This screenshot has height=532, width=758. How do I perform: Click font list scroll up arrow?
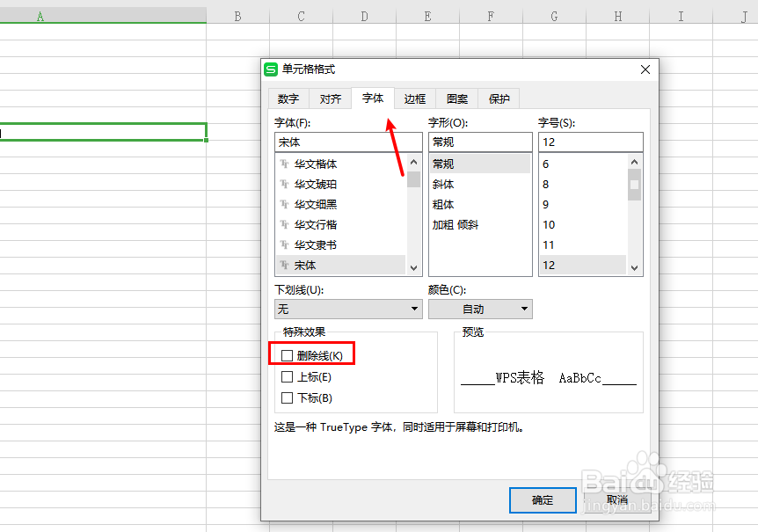point(414,162)
